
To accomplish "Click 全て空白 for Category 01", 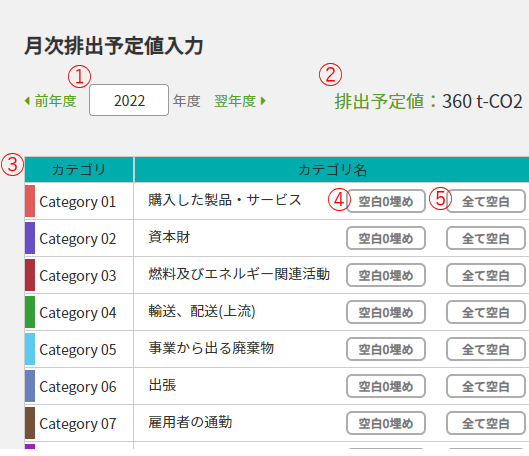I will click(x=486, y=201).
